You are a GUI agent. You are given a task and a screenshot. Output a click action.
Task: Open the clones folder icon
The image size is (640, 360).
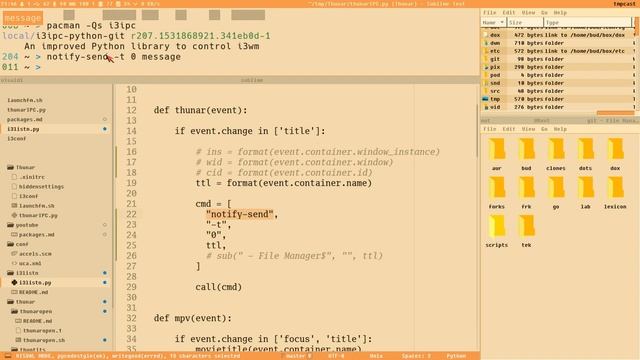click(x=556, y=149)
